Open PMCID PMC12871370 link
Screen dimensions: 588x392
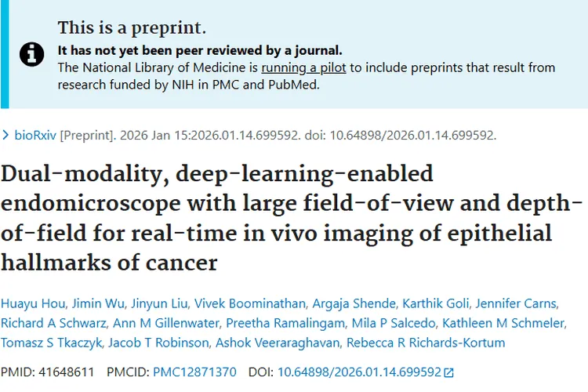coord(194,372)
